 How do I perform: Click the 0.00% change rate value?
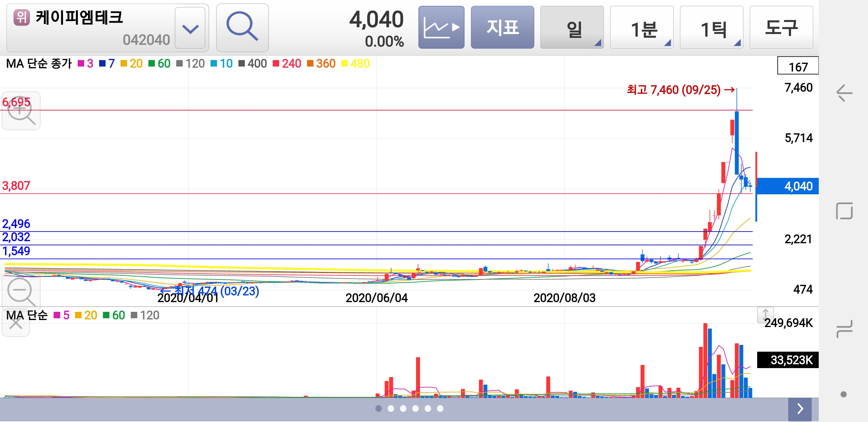(x=384, y=41)
